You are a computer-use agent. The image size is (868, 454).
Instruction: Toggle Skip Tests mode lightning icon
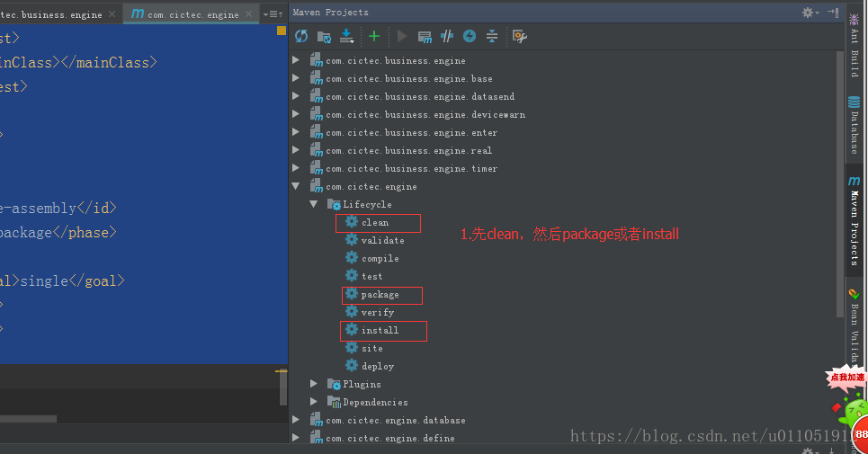pyautogui.click(x=470, y=37)
